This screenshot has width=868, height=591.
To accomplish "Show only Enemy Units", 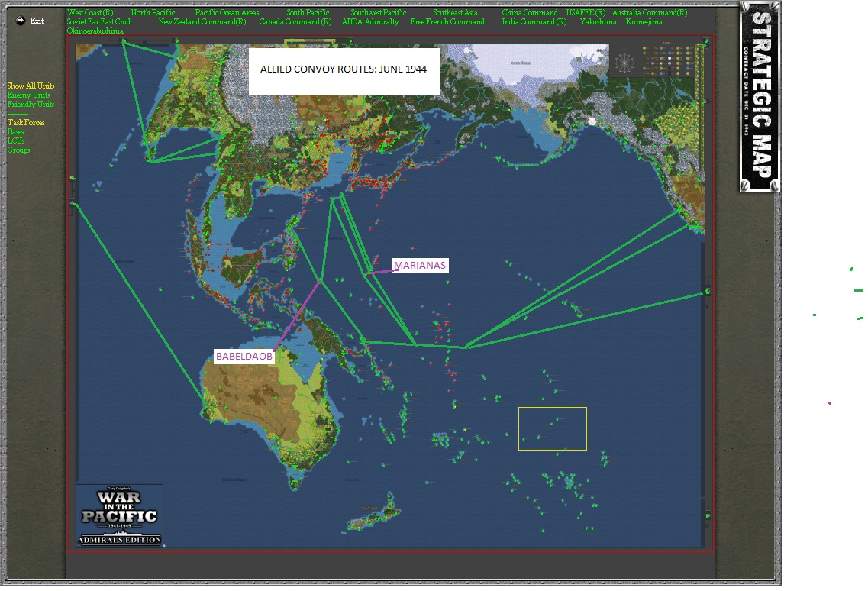I will [x=28, y=95].
